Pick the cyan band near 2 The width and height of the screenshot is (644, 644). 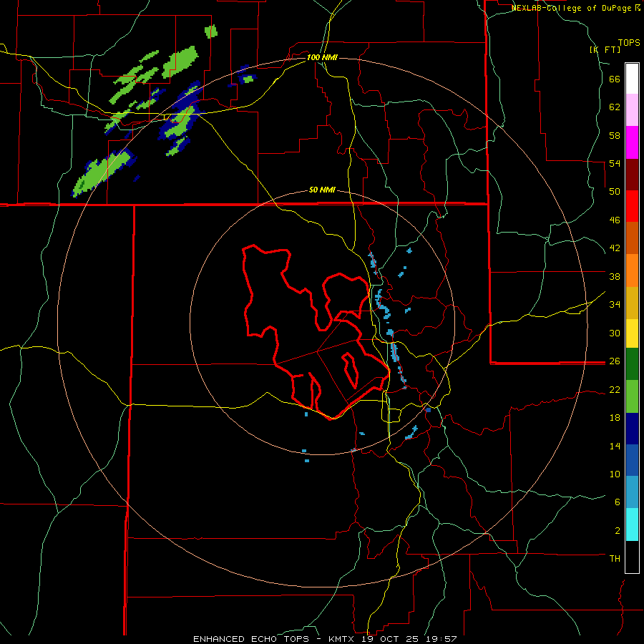click(632, 525)
